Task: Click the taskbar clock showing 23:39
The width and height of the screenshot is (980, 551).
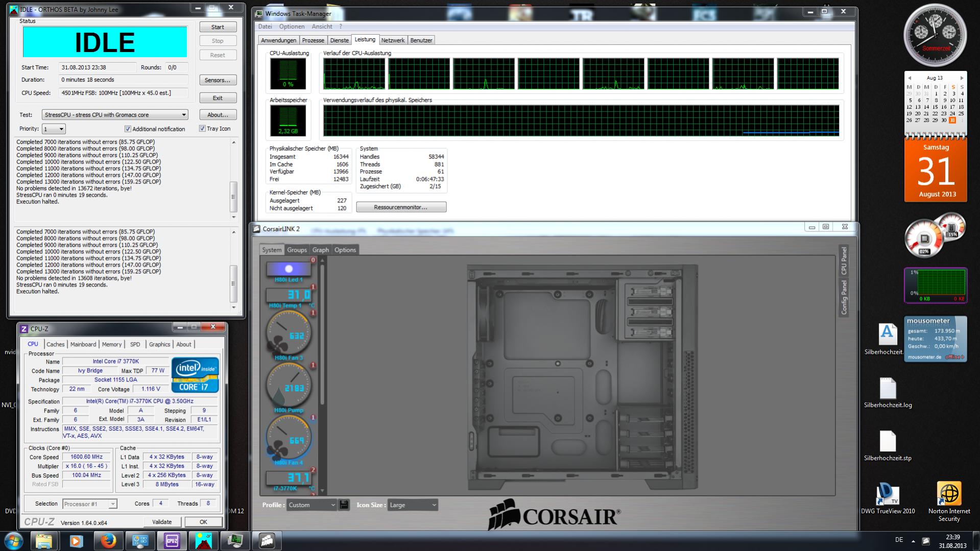Action: point(952,541)
